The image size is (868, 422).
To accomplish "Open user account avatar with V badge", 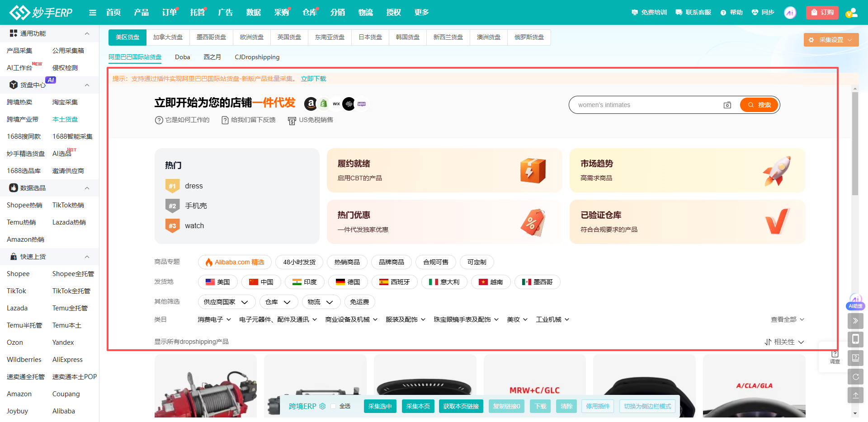I will [x=852, y=13].
